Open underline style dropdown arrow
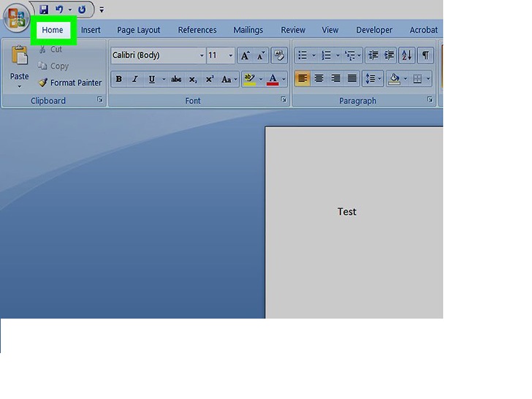Image resolution: width=532 pixels, height=399 pixels. pyautogui.click(x=164, y=80)
